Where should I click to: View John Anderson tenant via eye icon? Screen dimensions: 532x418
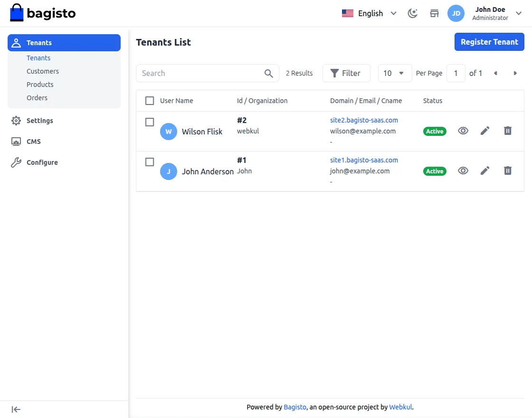463,171
